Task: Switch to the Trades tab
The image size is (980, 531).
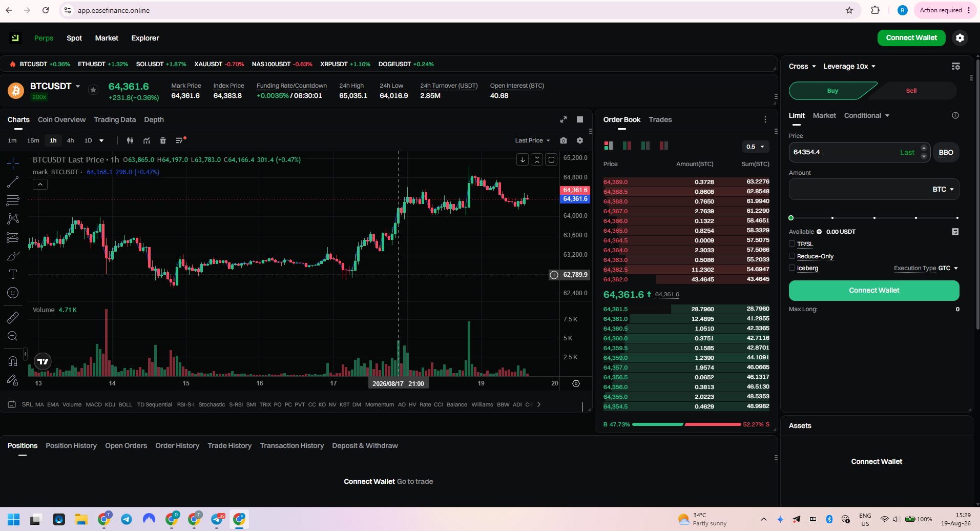Action: 660,119
